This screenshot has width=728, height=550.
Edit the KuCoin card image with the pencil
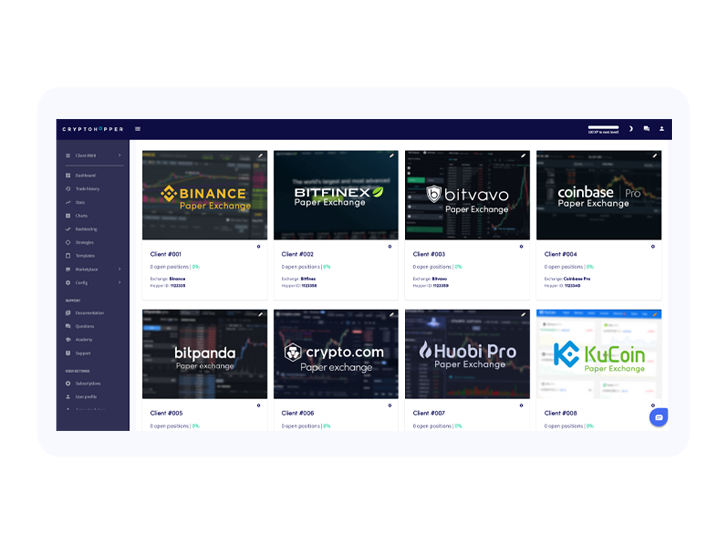click(655, 315)
